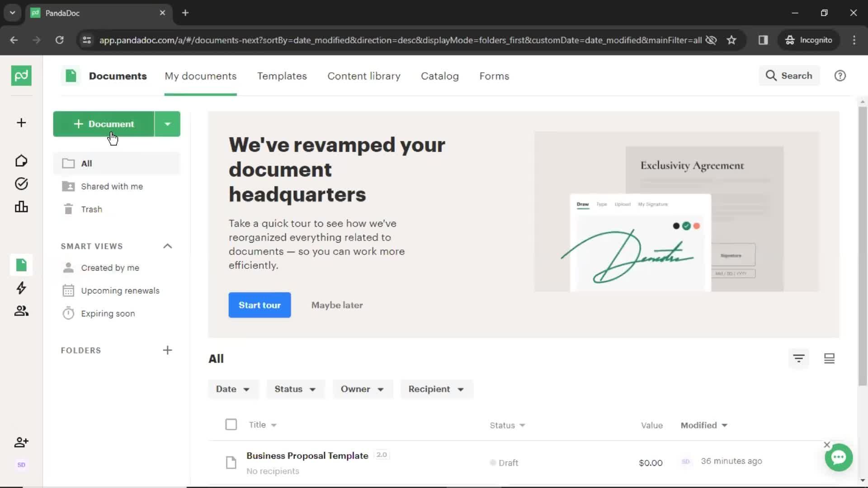
Task: Open the dropdown arrow next to Document button
Action: click(168, 123)
